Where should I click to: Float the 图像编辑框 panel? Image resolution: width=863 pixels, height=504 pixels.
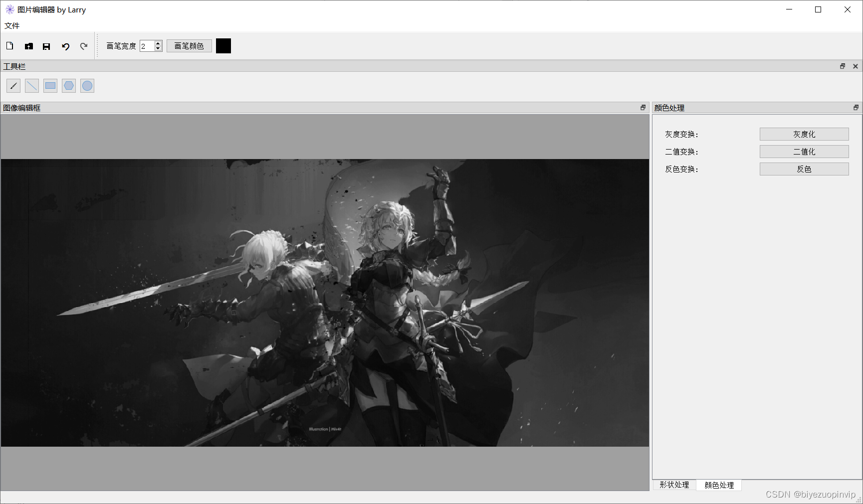click(x=643, y=108)
